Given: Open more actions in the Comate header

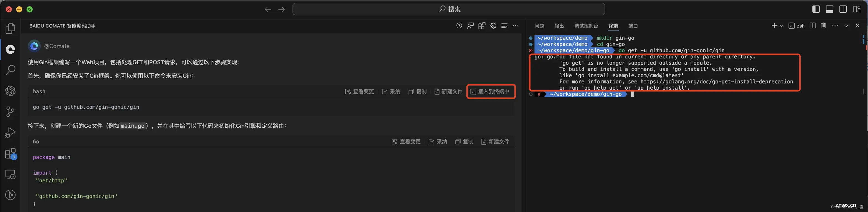Looking at the screenshot, I should tap(516, 26).
